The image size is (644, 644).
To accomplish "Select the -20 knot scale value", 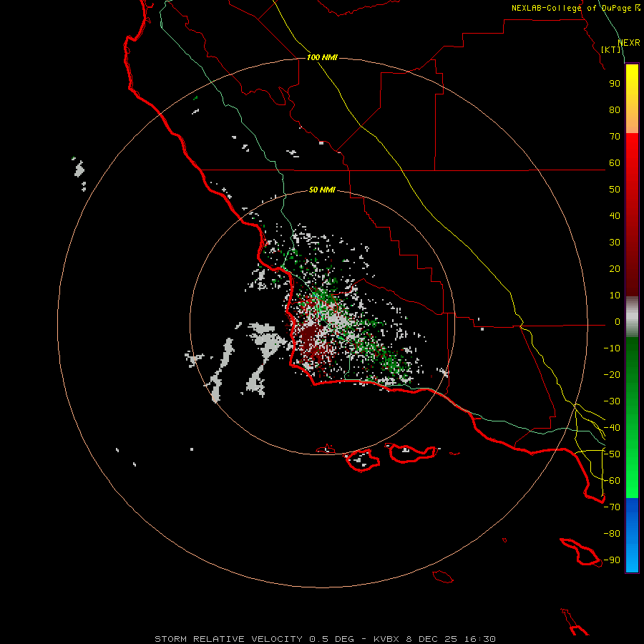I will (612, 375).
